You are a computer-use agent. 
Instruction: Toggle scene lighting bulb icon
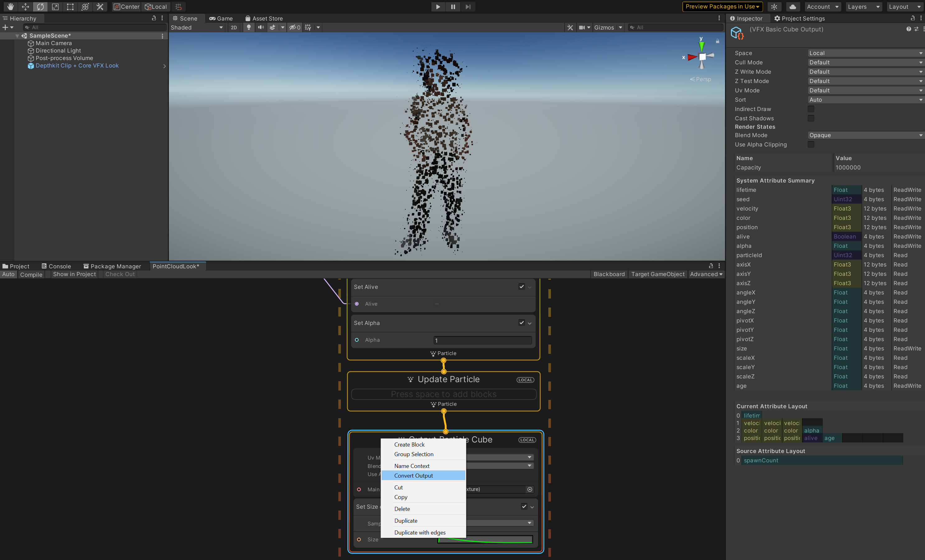249,27
